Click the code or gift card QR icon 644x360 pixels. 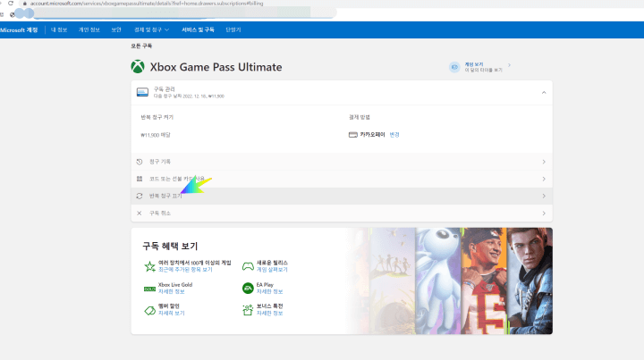point(140,180)
